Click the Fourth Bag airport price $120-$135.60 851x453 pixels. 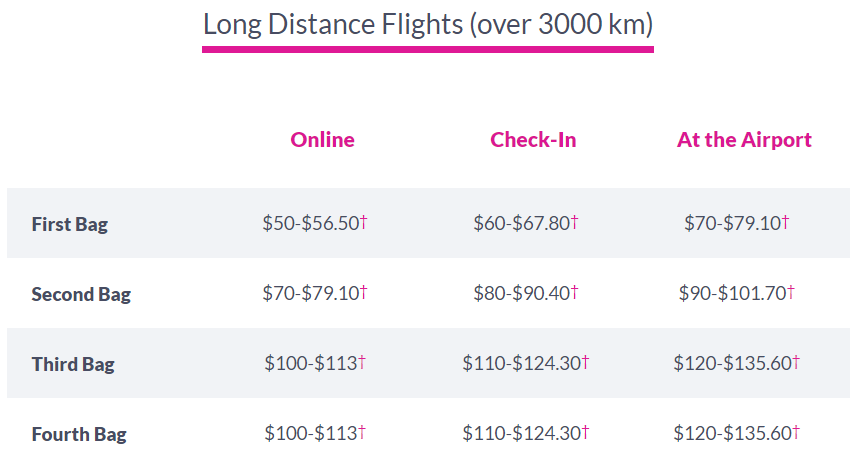pos(732,433)
